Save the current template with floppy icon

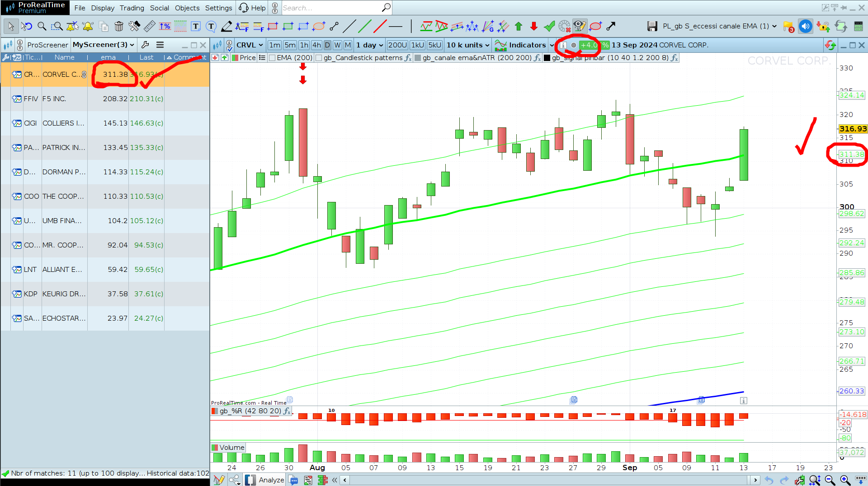[652, 26]
